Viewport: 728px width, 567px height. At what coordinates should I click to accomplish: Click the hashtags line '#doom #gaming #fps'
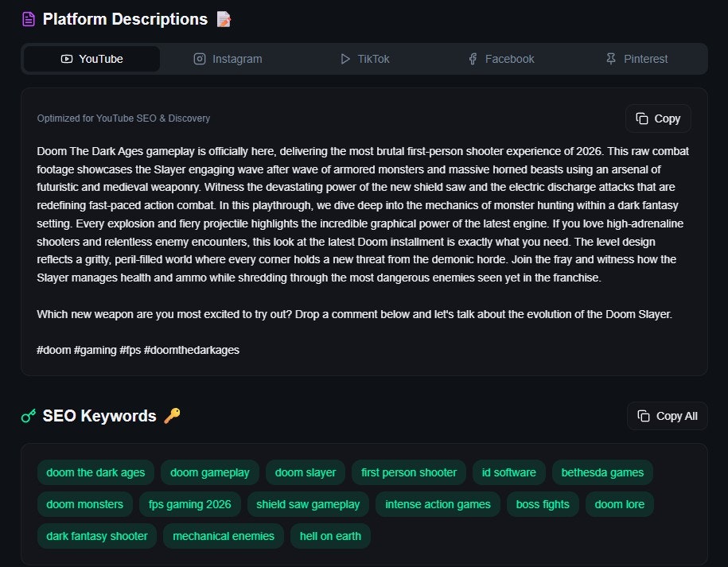pos(138,350)
